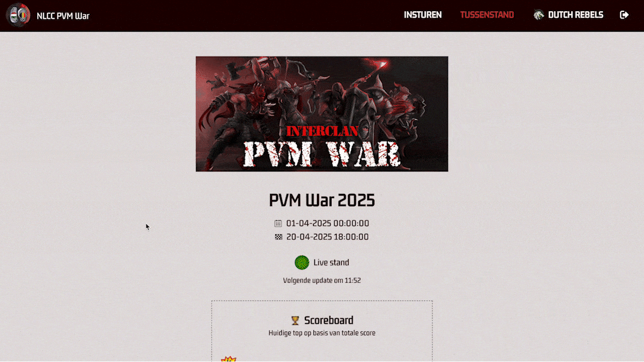Viewport: 644px width, 362px height.
Task: Go to the Insturen page
Action: point(423,15)
